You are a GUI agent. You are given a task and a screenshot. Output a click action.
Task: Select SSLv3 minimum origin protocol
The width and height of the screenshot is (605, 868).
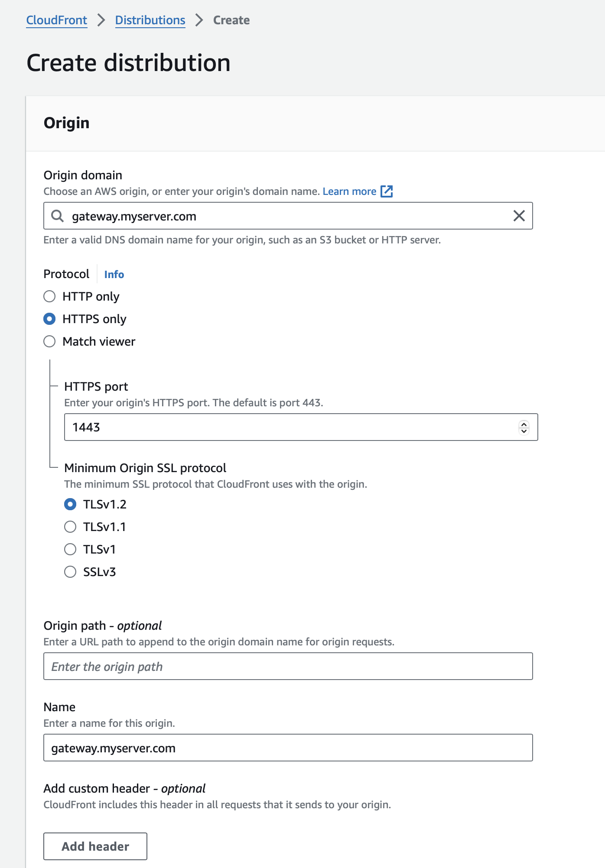[70, 572]
